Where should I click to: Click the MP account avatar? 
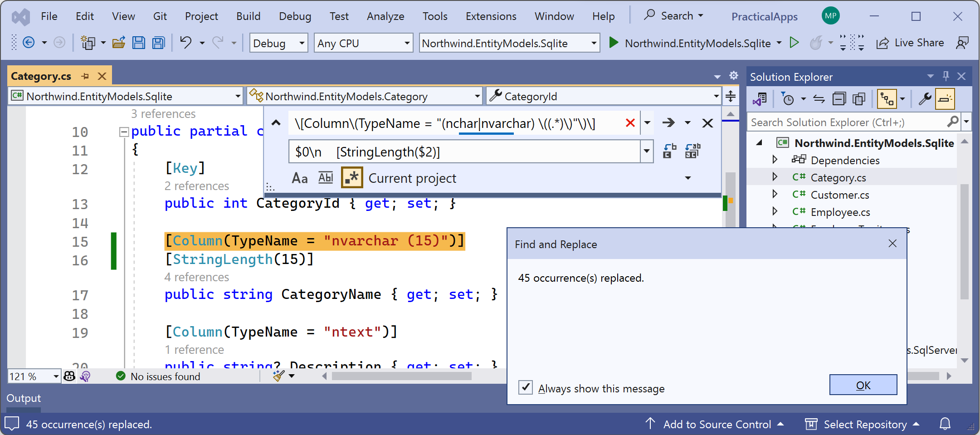(830, 16)
